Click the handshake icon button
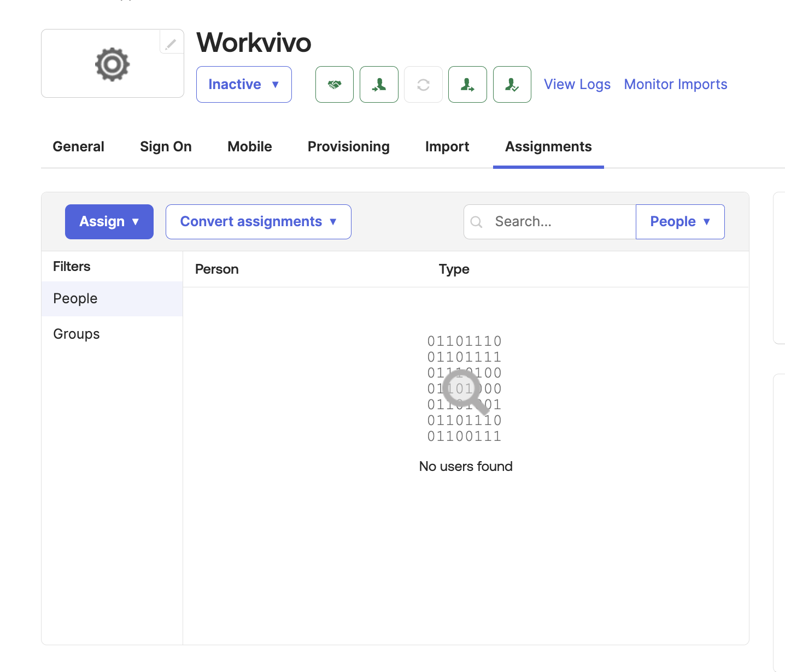The width and height of the screenshot is (785, 672). [x=335, y=84]
